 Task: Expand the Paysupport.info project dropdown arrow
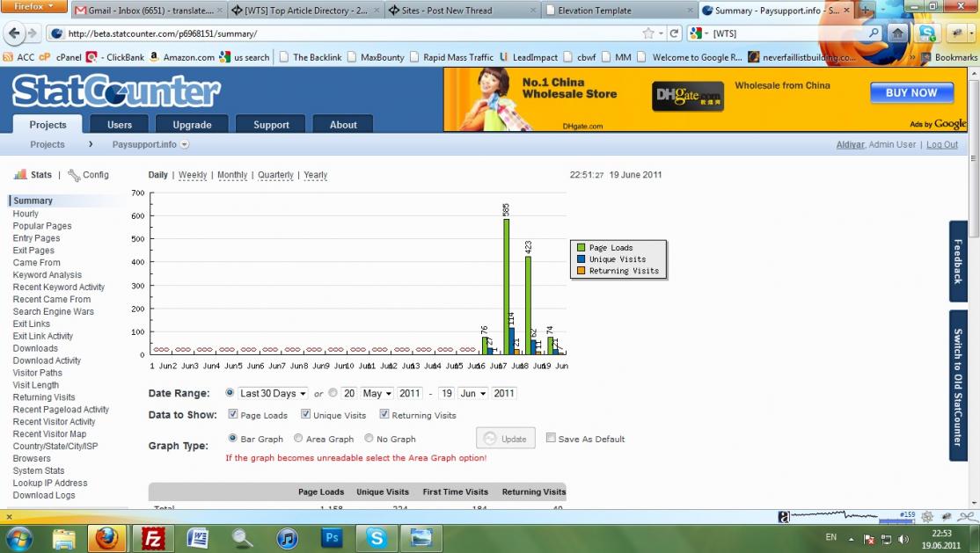click(185, 144)
